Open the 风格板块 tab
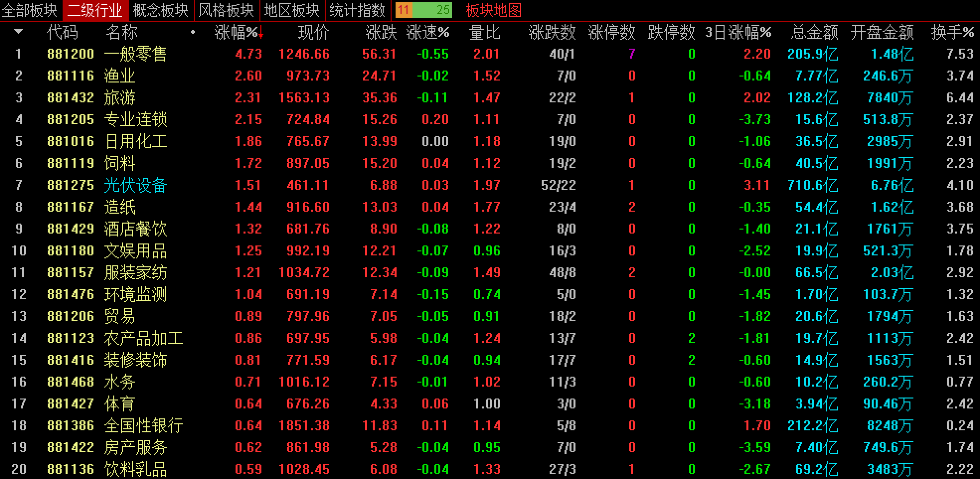 point(226,10)
